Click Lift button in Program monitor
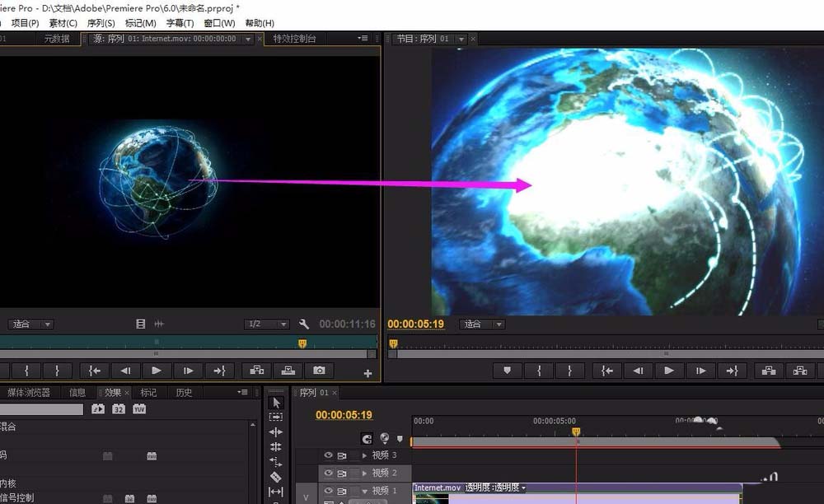The image size is (824, 504). (769, 371)
